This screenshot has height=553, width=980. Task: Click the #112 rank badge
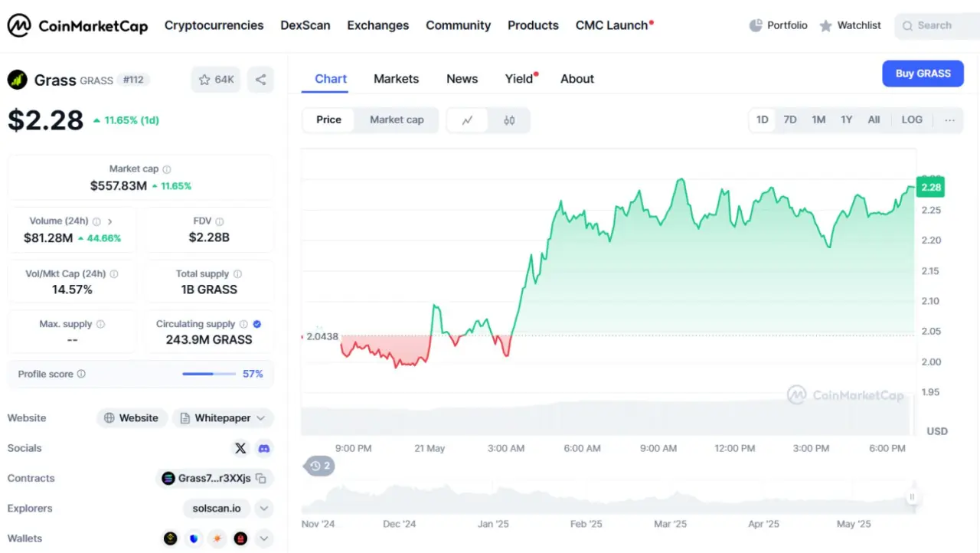coord(133,80)
